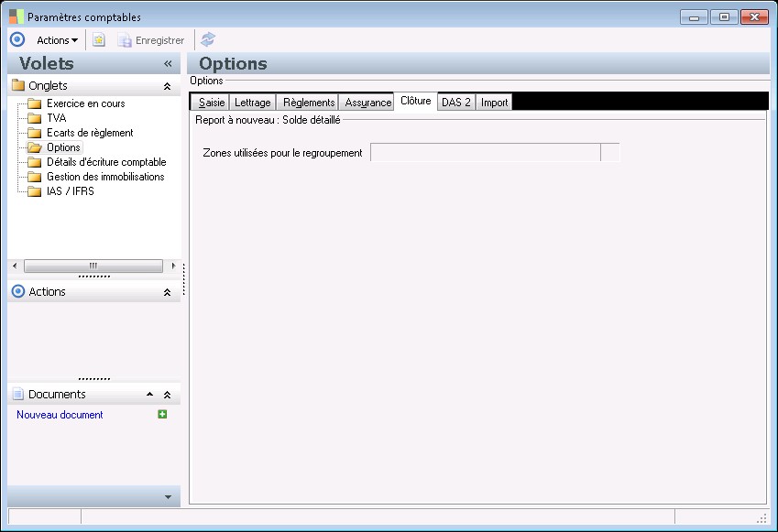Select Détails d'écriture comptable
The image size is (778, 532).
tap(106, 162)
